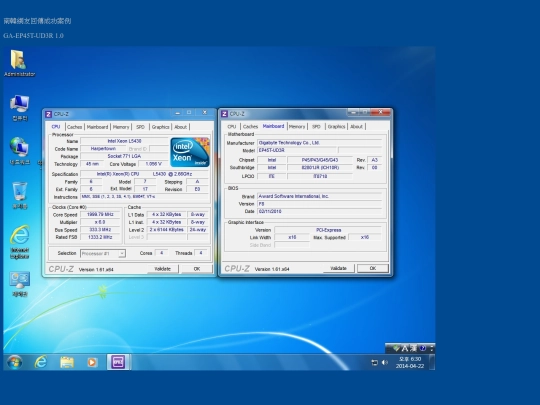Click the P45/P43/G45/G43 chipset value

click(x=320, y=160)
